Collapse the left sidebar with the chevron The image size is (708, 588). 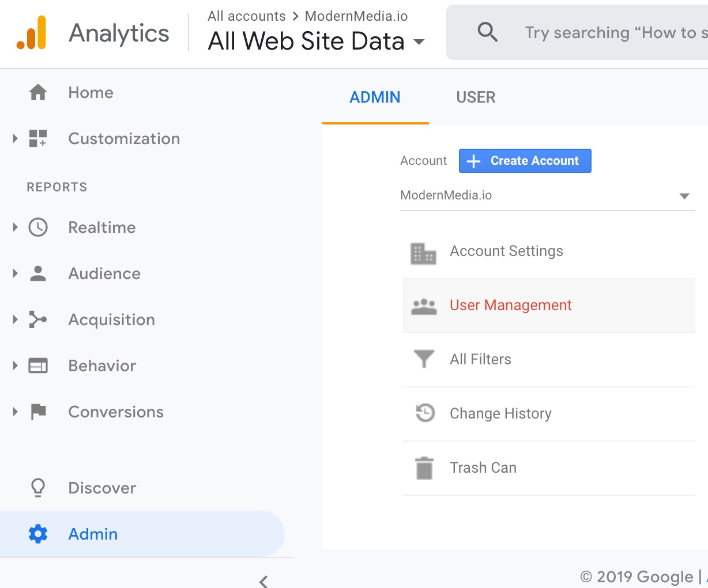click(x=263, y=581)
